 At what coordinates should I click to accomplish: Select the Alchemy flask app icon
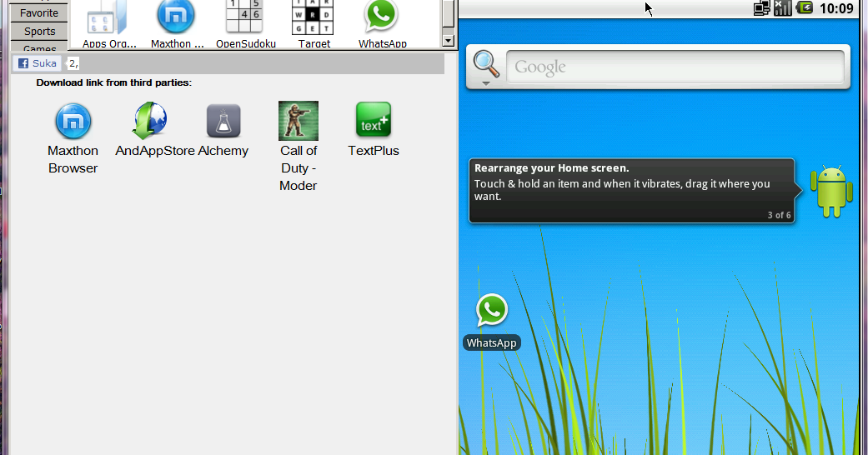click(223, 121)
